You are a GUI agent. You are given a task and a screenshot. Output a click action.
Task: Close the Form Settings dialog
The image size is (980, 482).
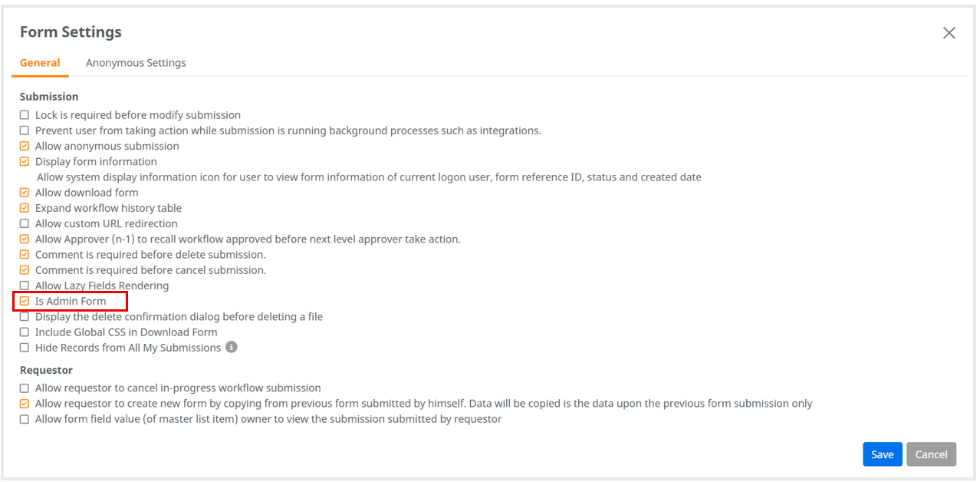tap(949, 33)
